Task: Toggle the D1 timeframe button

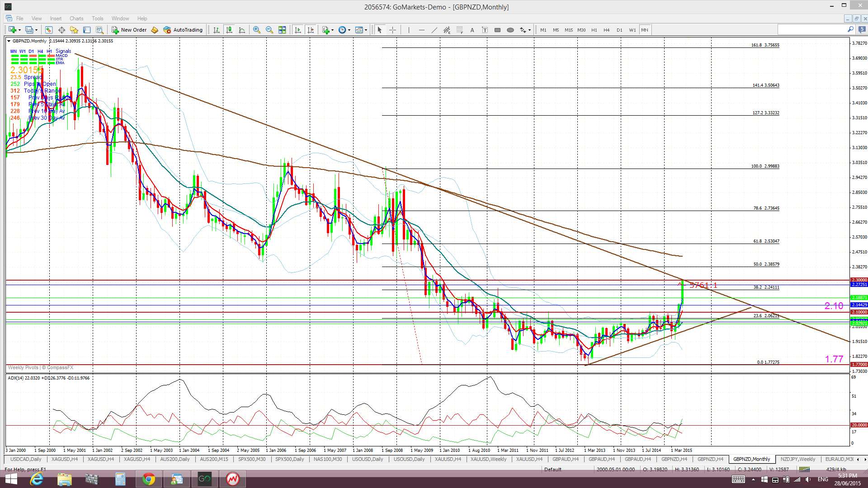Action: pyautogui.click(x=619, y=30)
